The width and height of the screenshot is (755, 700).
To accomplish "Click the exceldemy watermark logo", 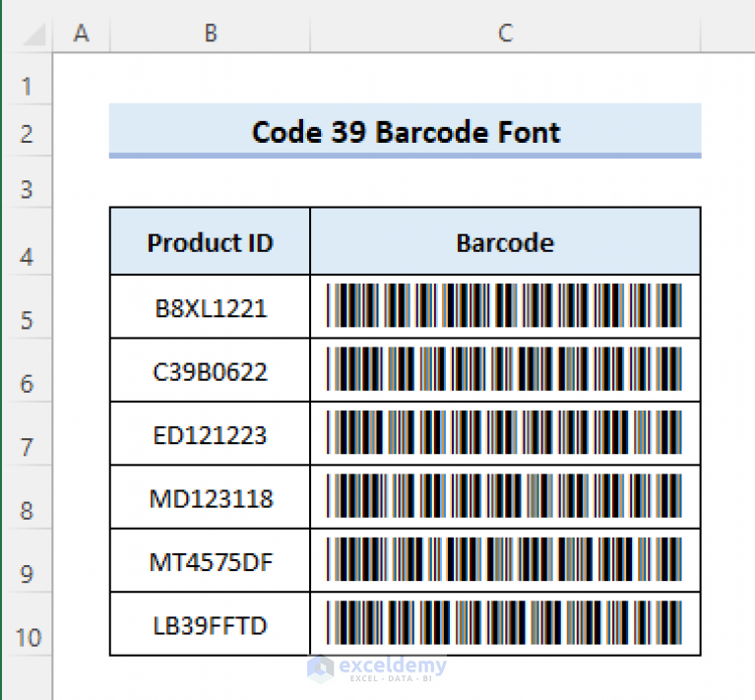I will [x=377, y=668].
